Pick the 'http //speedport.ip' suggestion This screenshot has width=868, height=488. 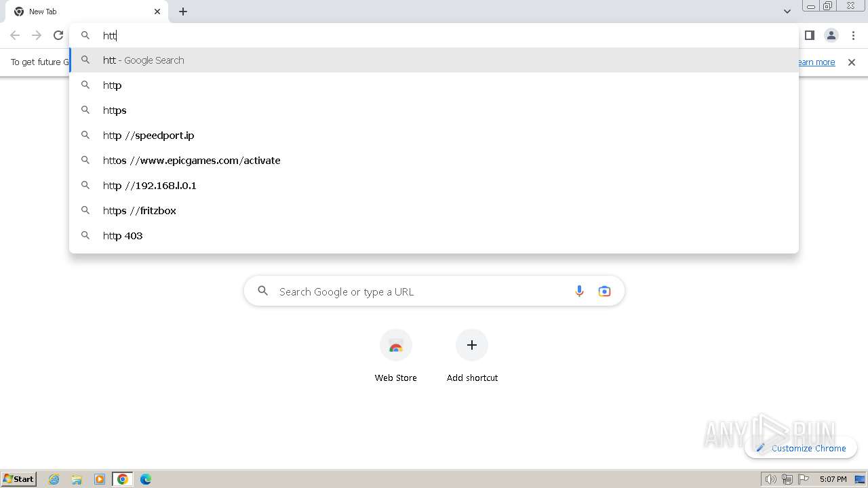(434, 136)
